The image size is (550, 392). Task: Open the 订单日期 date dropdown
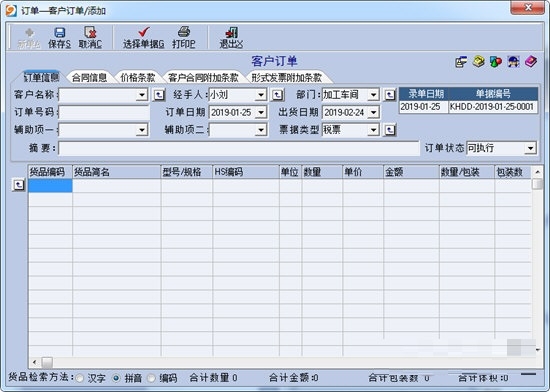[261, 113]
